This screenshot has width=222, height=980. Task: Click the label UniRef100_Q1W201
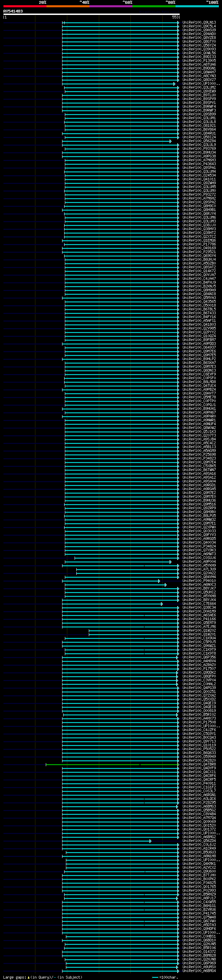point(199,634)
